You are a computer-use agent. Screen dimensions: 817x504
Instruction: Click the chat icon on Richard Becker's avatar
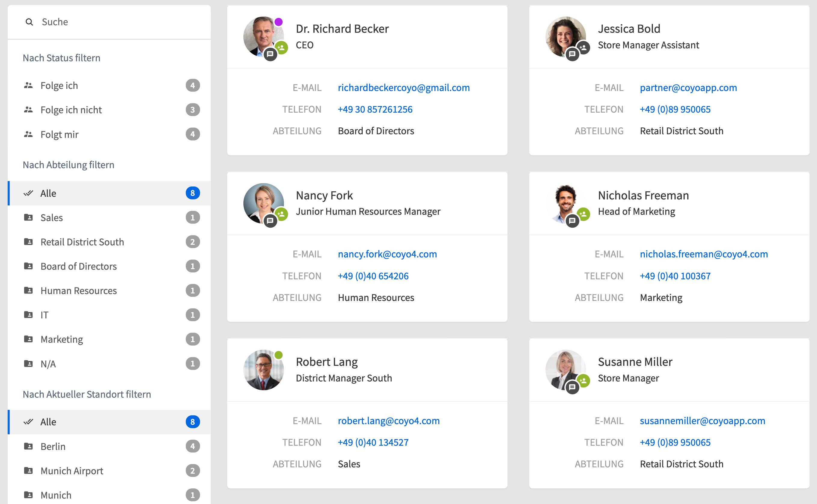click(x=270, y=54)
